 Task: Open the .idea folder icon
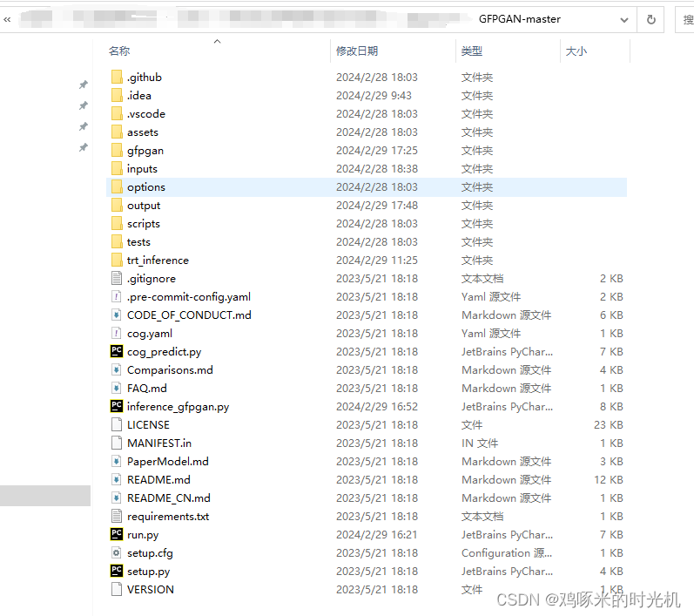[x=117, y=95]
